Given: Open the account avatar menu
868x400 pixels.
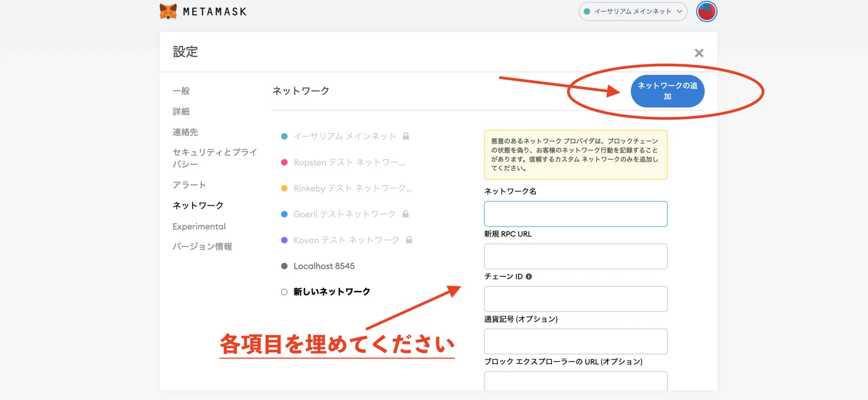Looking at the screenshot, I should (x=706, y=11).
